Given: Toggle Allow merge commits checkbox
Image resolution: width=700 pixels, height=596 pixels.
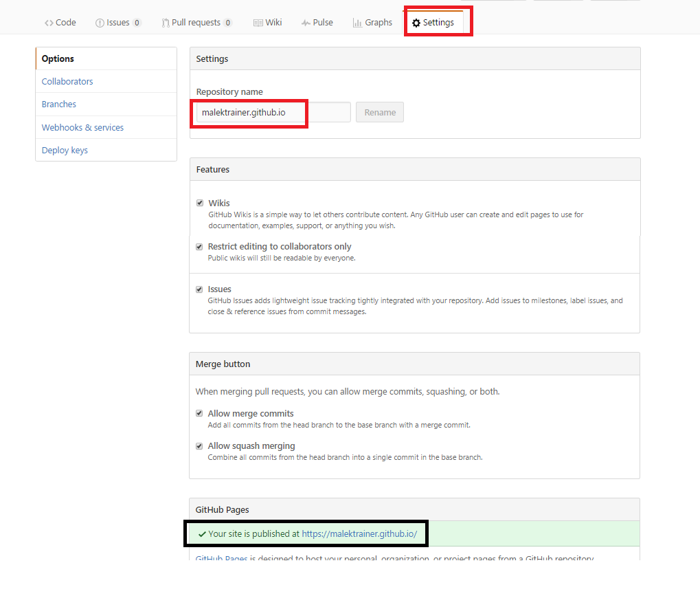Looking at the screenshot, I should pos(199,413).
